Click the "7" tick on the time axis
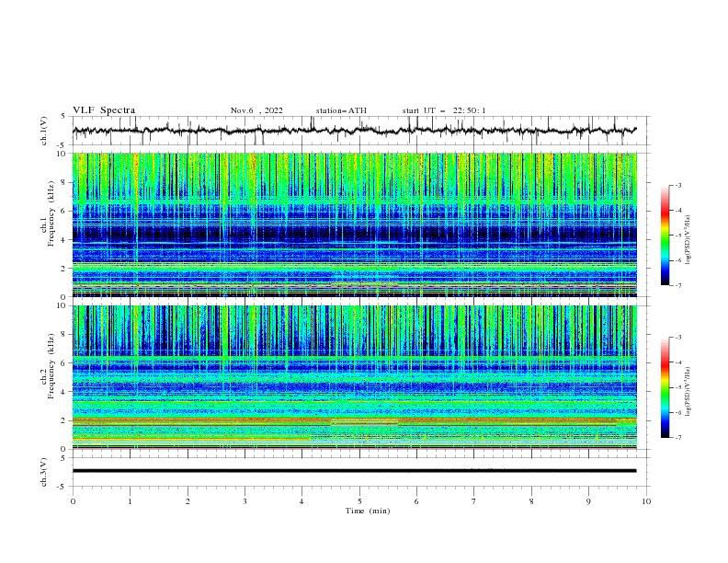The image size is (728, 563). tap(474, 501)
